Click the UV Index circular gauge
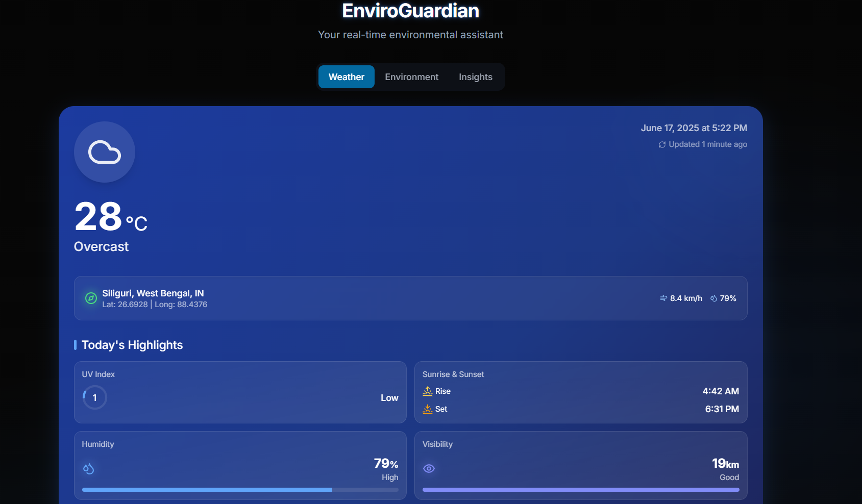This screenshot has height=504, width=862. pyautogui.click(x=94, y=397)
